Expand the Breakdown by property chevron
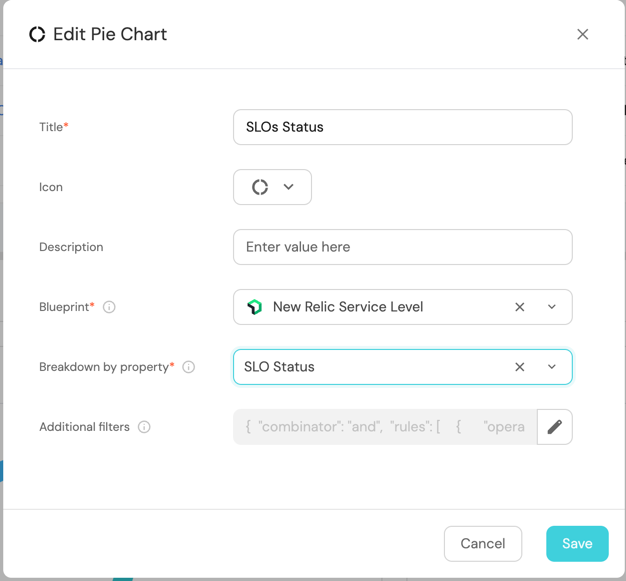626x581 pixels. (x=552, y=367)
